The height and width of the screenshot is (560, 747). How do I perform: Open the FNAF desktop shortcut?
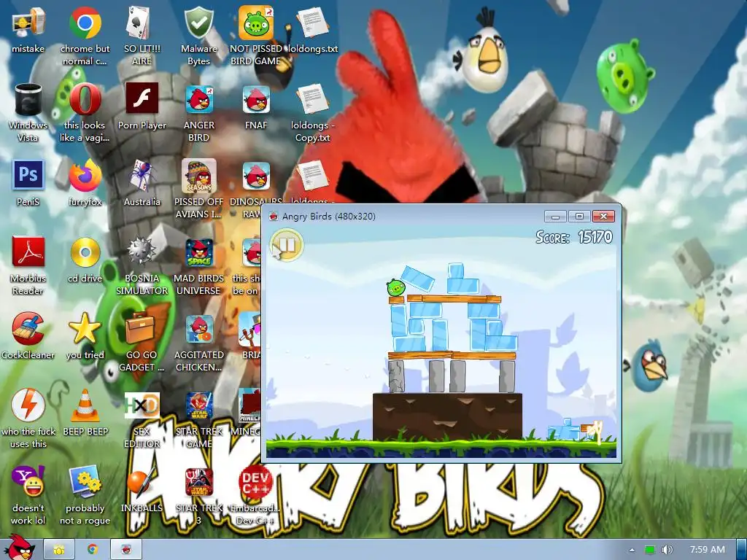(256, 106)
